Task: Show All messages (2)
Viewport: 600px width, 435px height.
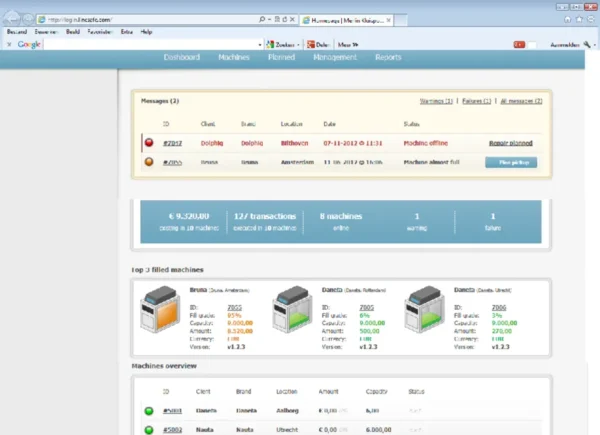Action: [521, 101]
